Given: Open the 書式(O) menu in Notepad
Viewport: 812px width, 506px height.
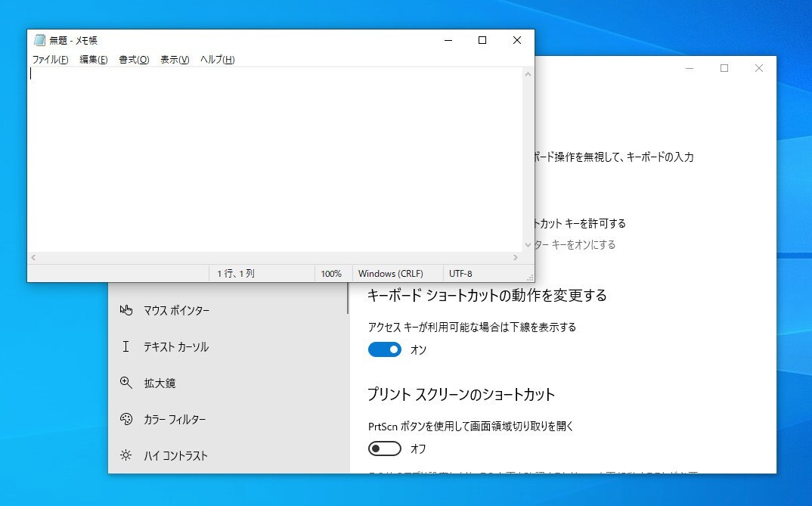Looking at the screenshot, I should [134, 60].
